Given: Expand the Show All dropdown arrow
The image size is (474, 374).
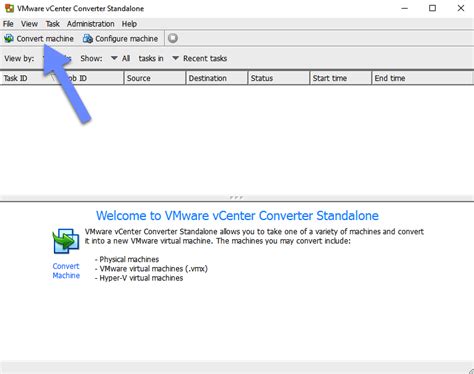Looking at the screenshot, I should pyautogui.click(x=114, y=58).
